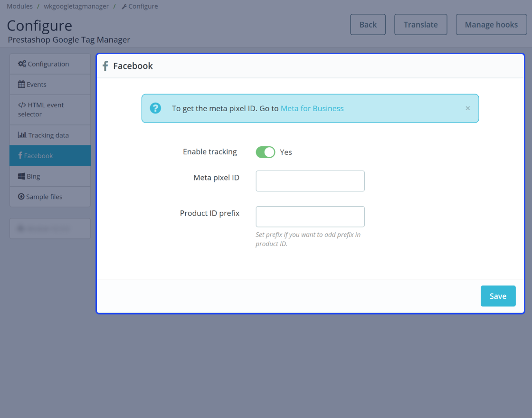The height and width of the screenshot is (418, 532).
Task: Select the HTML event selector tab
Action: tap(50, 110)
